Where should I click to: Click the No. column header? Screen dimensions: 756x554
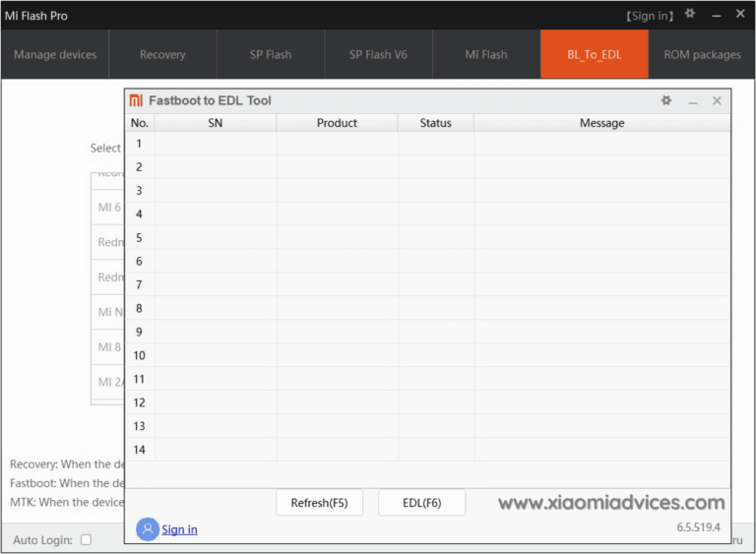[140, 123]
